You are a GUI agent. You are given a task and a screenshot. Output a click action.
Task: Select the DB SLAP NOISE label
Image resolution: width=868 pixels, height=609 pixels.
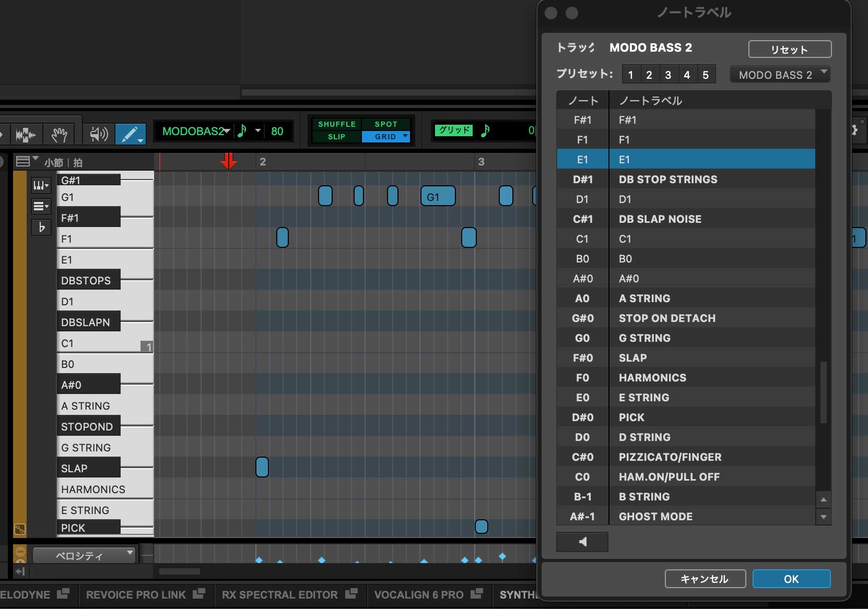click(660, 219)
